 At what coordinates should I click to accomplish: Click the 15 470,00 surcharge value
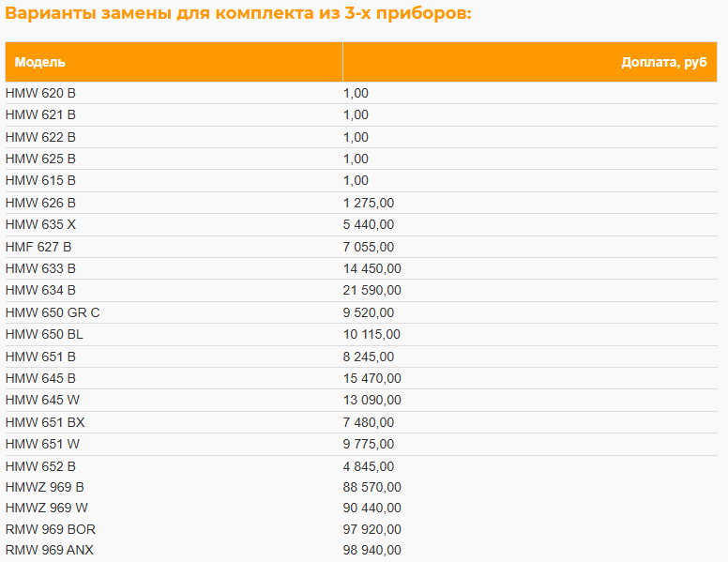coord(372,378)
